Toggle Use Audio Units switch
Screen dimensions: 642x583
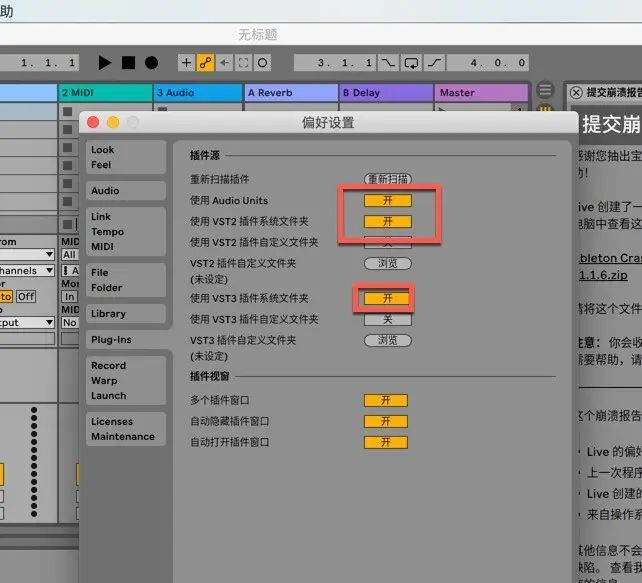388,200
